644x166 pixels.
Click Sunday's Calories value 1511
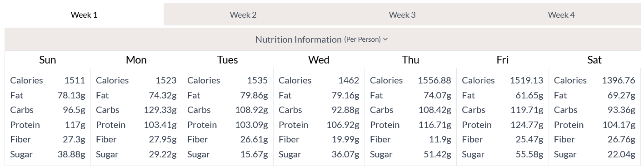[75, 80]
